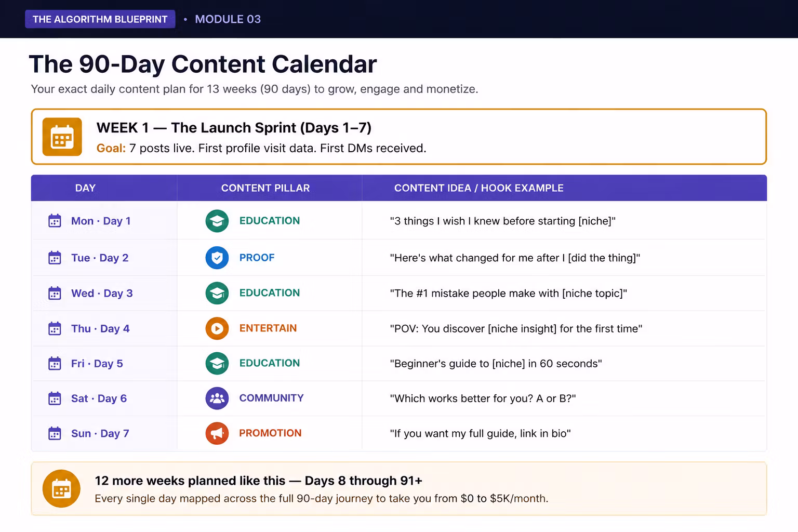Viewport: 798px width, 532px height.
Task: Click the calendar icon beside Fri · Day 5
Action: pyautogui.click(x=55, y=363)
